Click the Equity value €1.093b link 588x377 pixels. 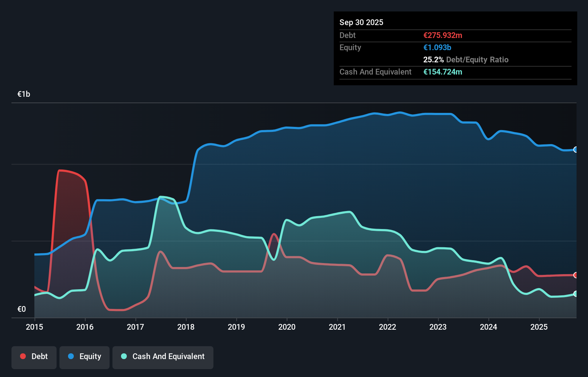pyautogui.click(x=437, y=47)
